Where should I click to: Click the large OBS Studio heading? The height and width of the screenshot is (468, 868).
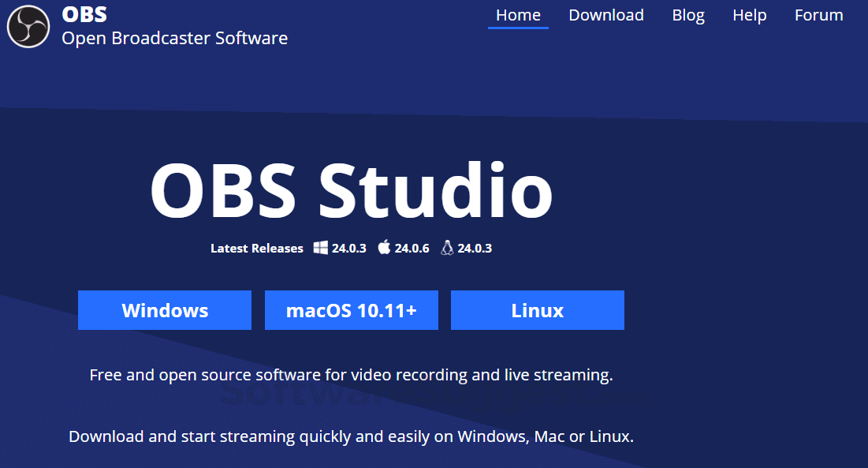[352, 190]
